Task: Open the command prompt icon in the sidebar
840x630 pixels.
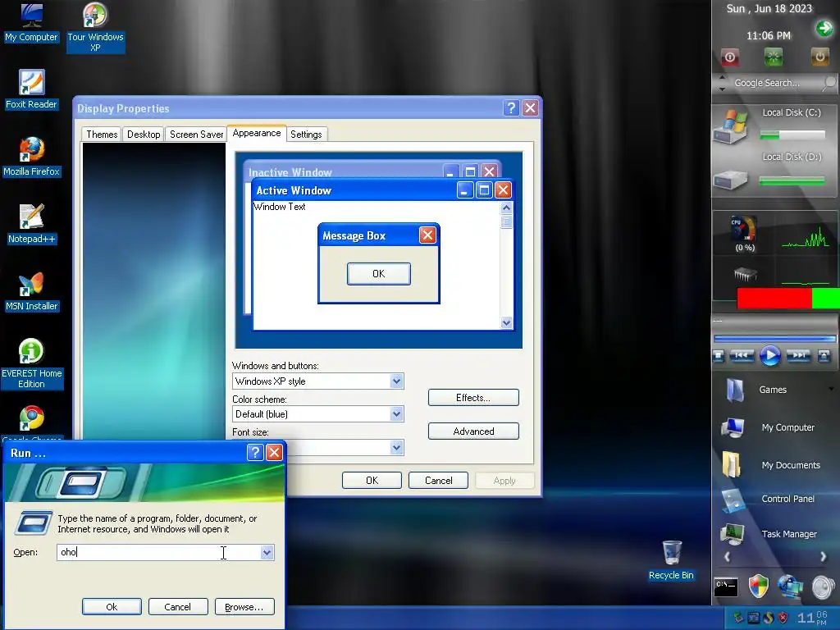Action: click(x=726, y=587)
